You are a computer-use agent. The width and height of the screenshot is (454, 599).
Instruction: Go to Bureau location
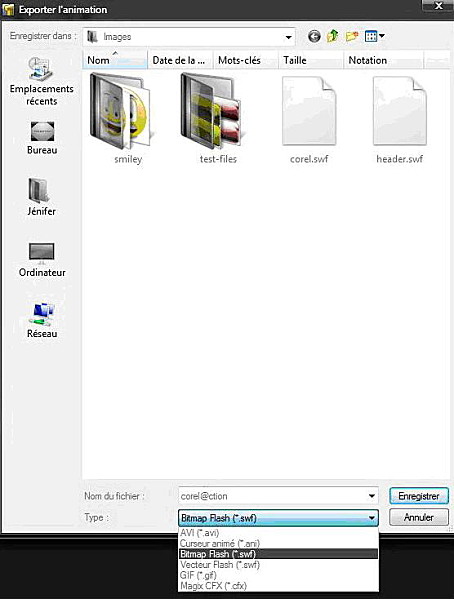(42, 138)
